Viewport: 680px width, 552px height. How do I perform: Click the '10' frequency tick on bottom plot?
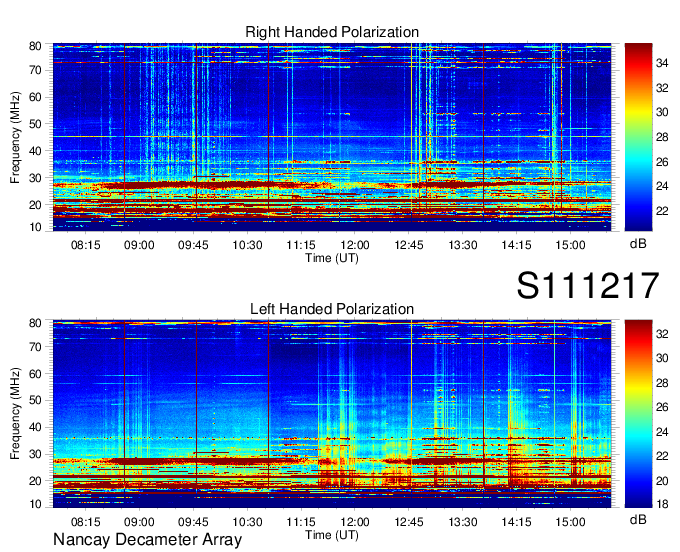coord(35,504)
